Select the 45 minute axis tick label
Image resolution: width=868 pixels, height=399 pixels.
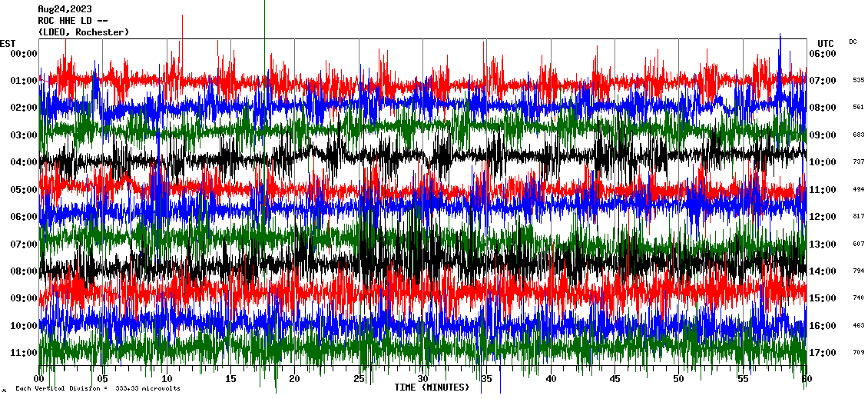615,379
